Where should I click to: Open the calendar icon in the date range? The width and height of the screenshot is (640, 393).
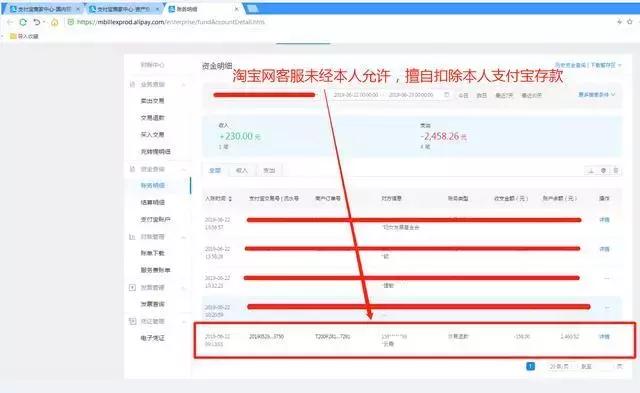447,95
